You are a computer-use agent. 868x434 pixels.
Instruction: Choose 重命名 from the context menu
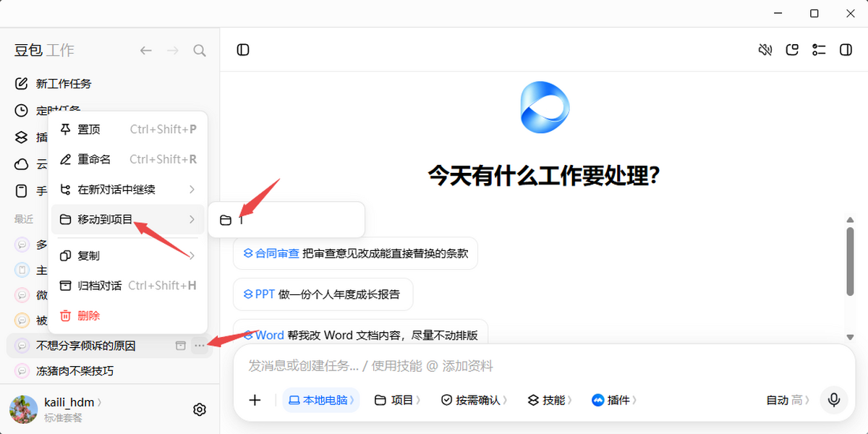pyautogui.click(x=128, y=159)
